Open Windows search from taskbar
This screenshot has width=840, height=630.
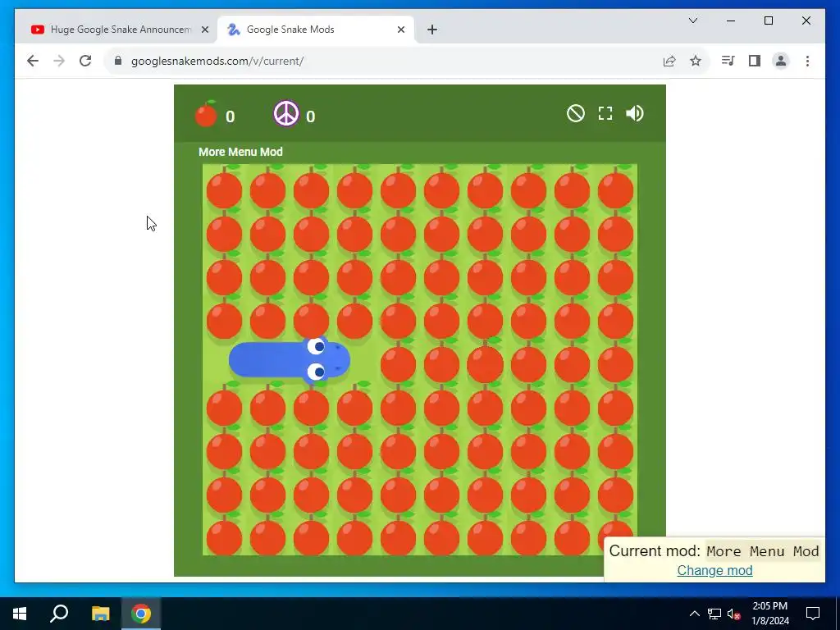[x=59, y=614]
